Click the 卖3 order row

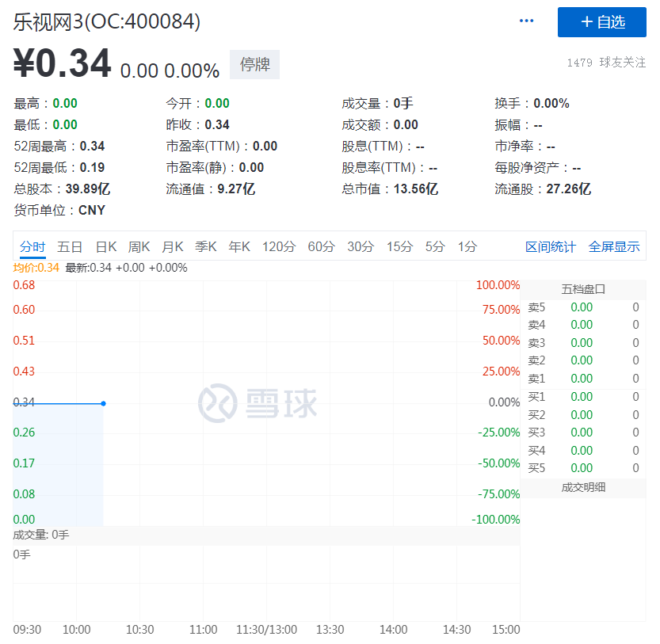tap(583, 343)
